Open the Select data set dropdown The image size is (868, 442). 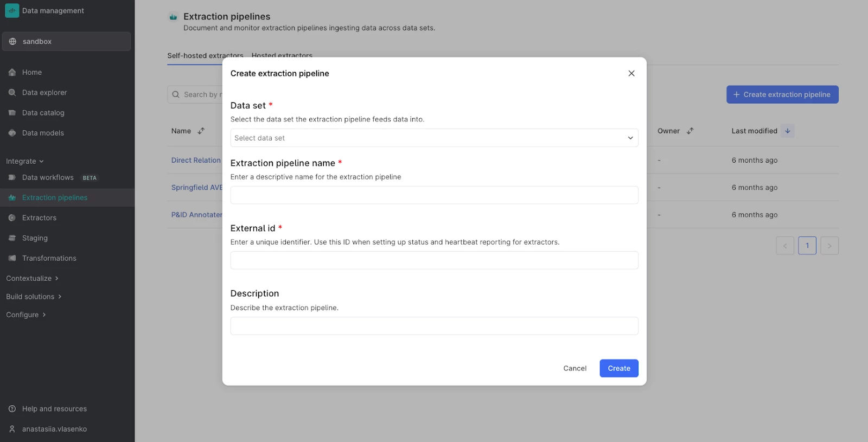pos(434,138)
